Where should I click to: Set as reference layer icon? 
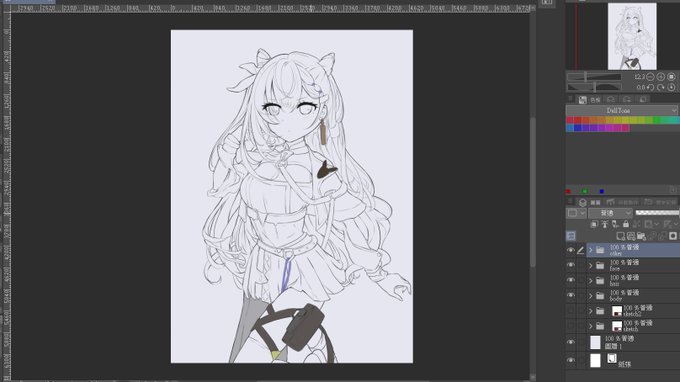pyautogui.click(x=605, y=224)
